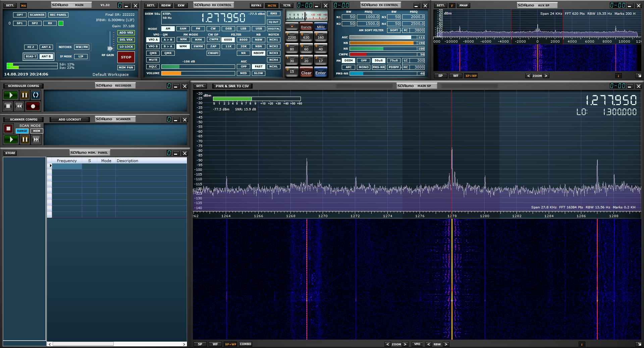Switch the keypad to MHz entry
644x348 pixels.
point(321,27)
